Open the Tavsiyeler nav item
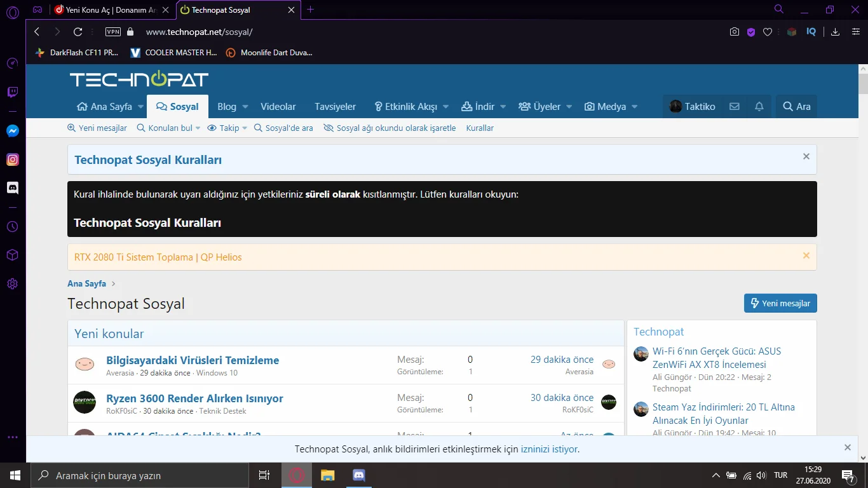 click(336, 107)
